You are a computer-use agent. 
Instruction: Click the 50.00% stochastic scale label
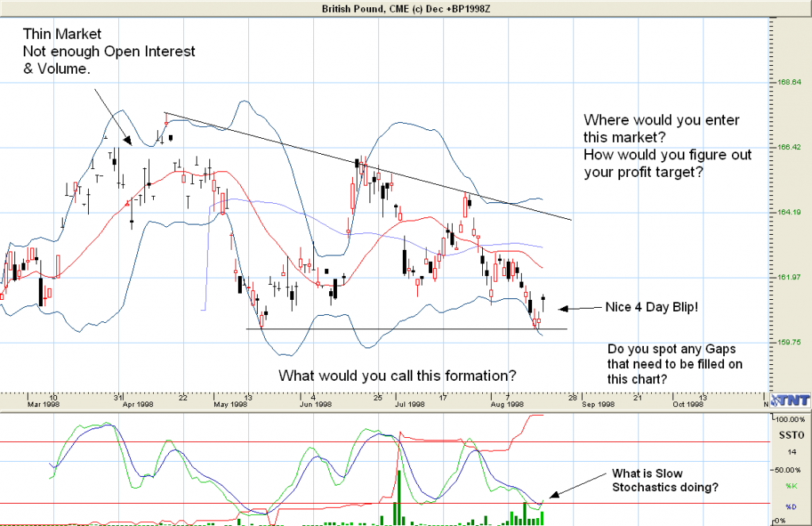pos(789,469)
